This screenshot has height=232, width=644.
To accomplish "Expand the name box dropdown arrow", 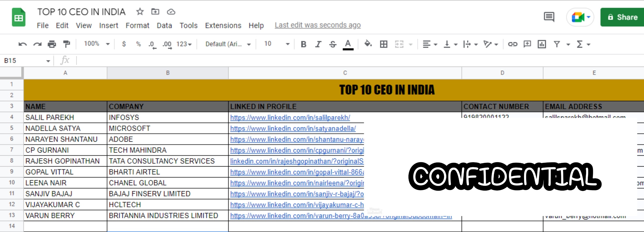I will point(48,61).
